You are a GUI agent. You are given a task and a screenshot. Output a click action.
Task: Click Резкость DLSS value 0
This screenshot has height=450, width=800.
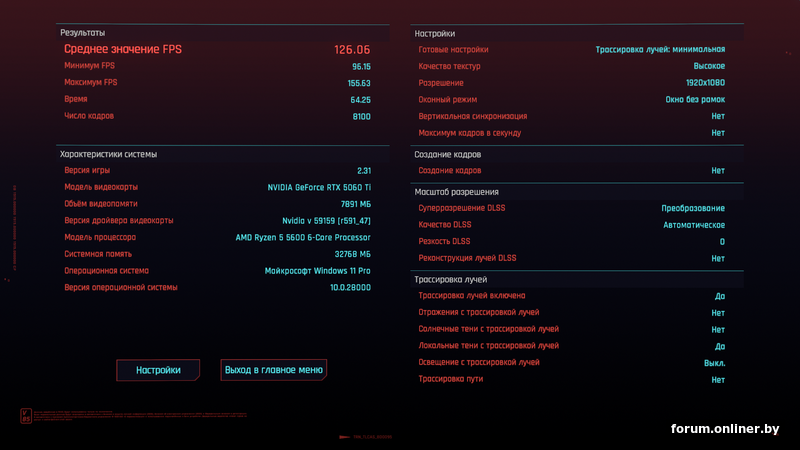pyautogui.click(x=722, y=242)
